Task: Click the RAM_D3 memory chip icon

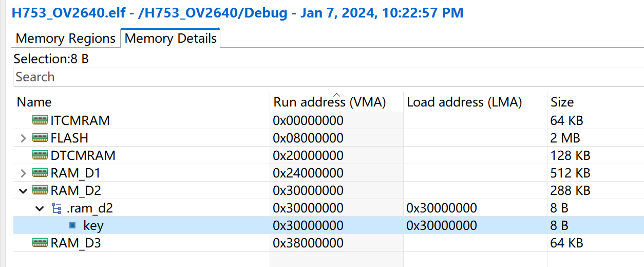Action: coord(40,243)
